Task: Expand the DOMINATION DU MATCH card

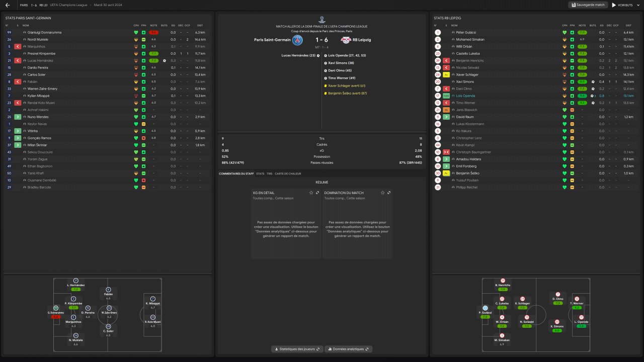Action: [389, 193]
